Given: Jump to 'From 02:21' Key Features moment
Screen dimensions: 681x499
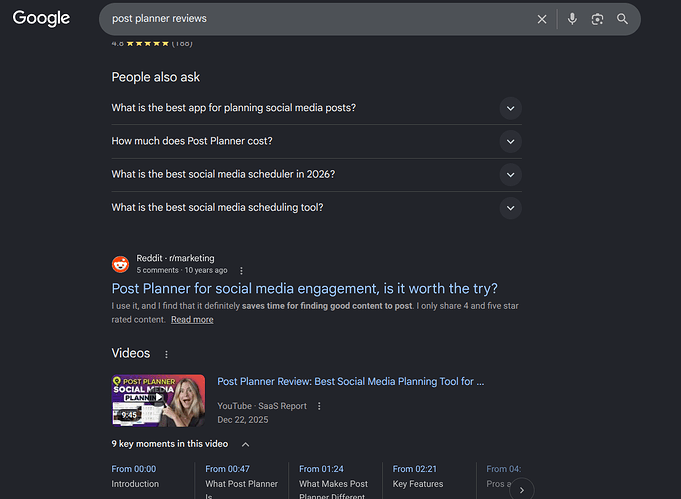Looking at the screenshot, I should click(414, 469).
